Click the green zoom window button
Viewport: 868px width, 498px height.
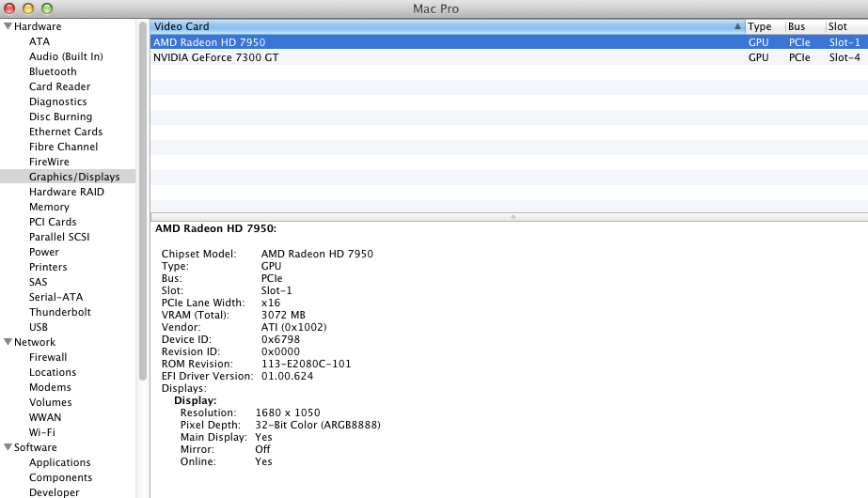47,8
